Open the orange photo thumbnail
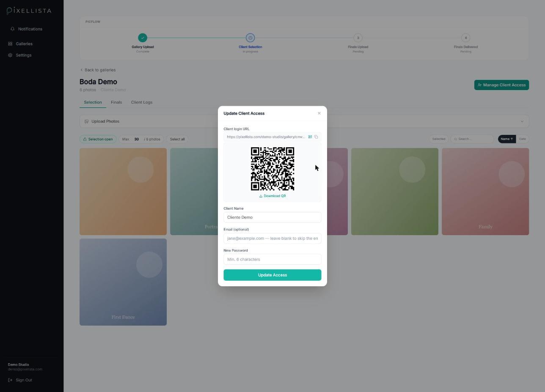Image resolution: width=545 pixels, height=392 pixels. pyautogui.click(x=123, y=192)
